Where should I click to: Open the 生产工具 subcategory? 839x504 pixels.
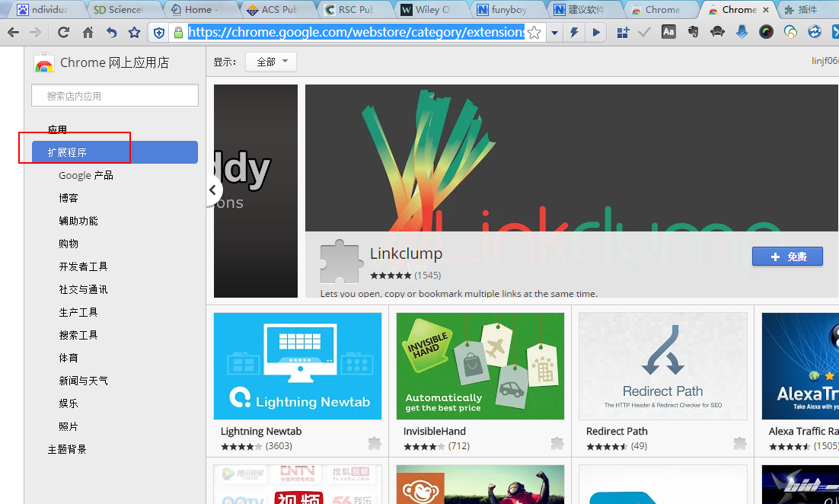pos(78,312)
